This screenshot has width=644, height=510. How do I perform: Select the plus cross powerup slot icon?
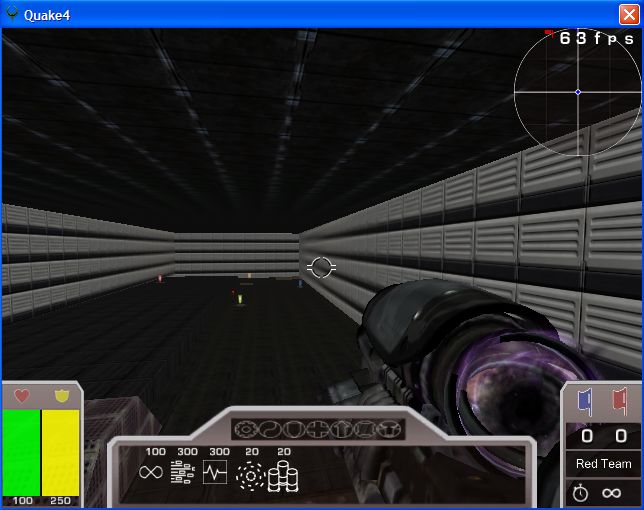click(318, 430)
